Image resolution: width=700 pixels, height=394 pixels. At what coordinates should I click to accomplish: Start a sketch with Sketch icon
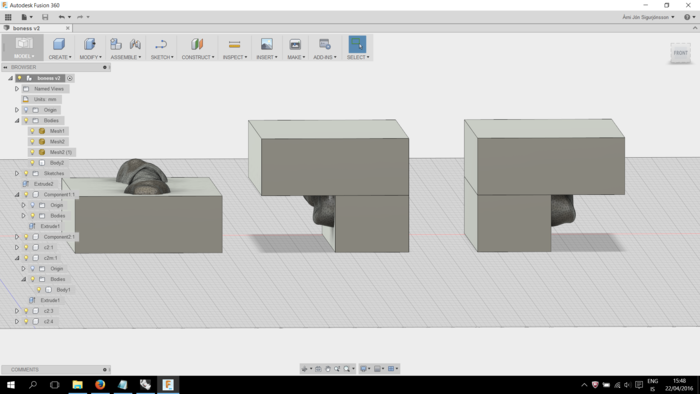pyautogui.click(x=161, y=44)
